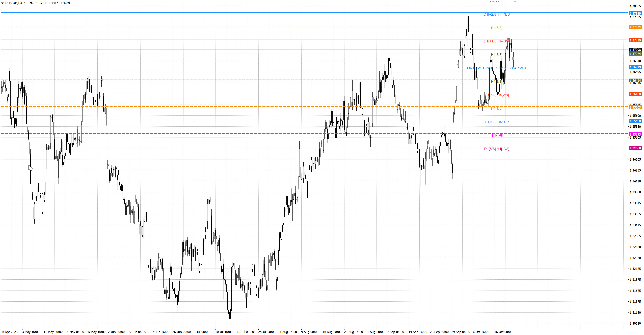
Task: Click the purple 1.34888 price tag
Action: tap(635, 148)
